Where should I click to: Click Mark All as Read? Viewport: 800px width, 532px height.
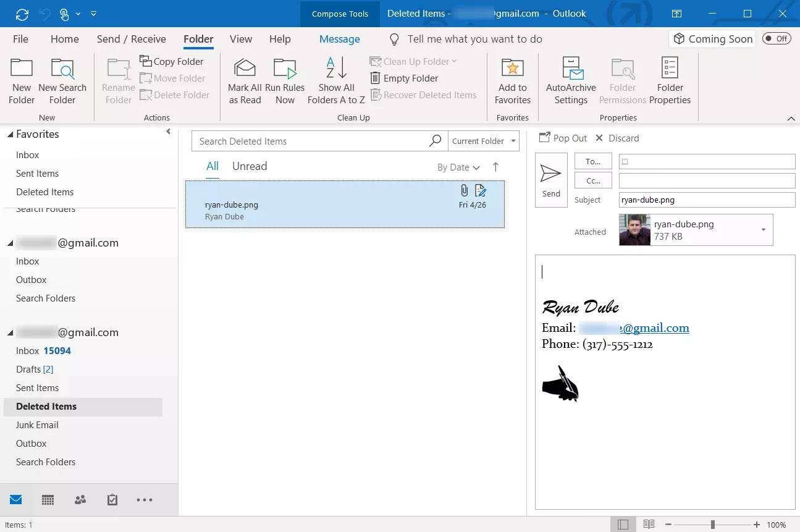[245, 82]
